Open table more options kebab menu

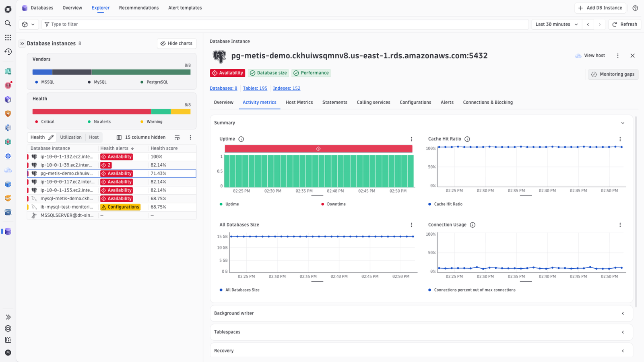pos(190,138)
